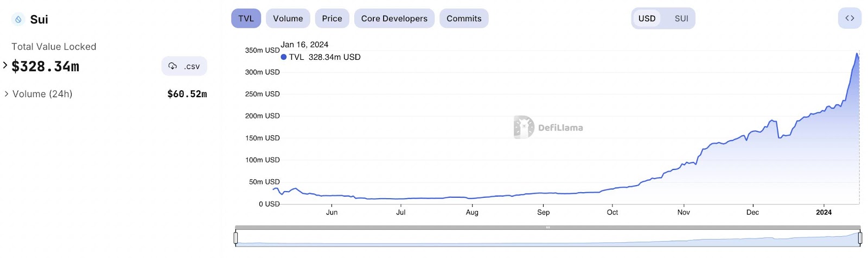Download TVL data as .csv

pyautogui.click(x=184, y=66)
